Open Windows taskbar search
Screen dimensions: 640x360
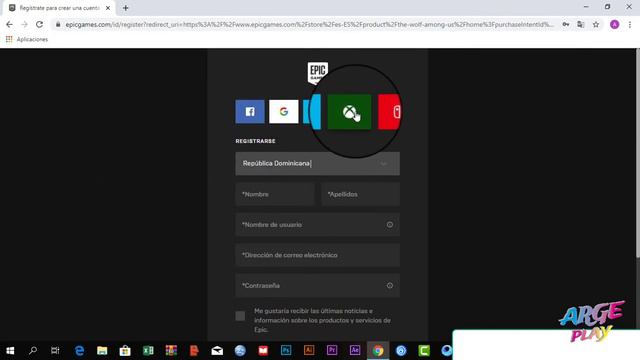pos(33,350)
